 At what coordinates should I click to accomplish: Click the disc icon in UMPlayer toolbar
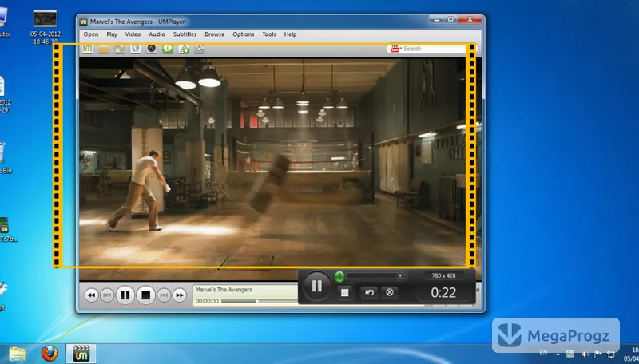119,49
